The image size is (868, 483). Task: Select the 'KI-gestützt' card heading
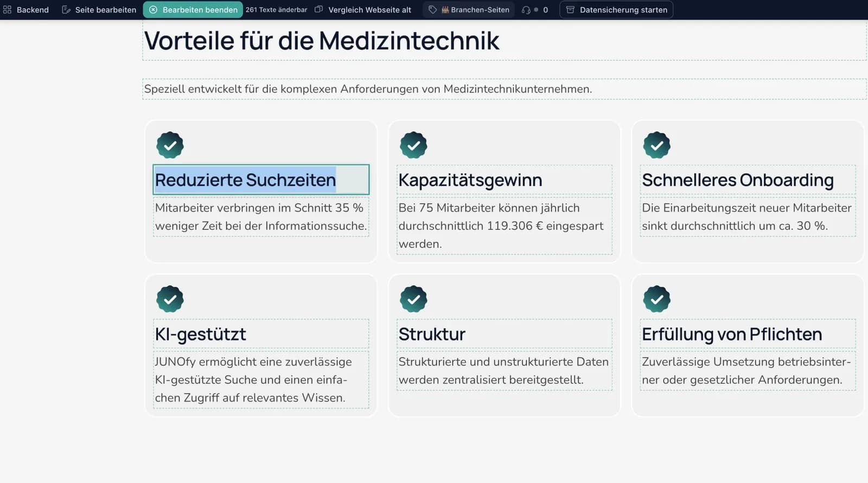pyautogui.click(x=201, y=334)
